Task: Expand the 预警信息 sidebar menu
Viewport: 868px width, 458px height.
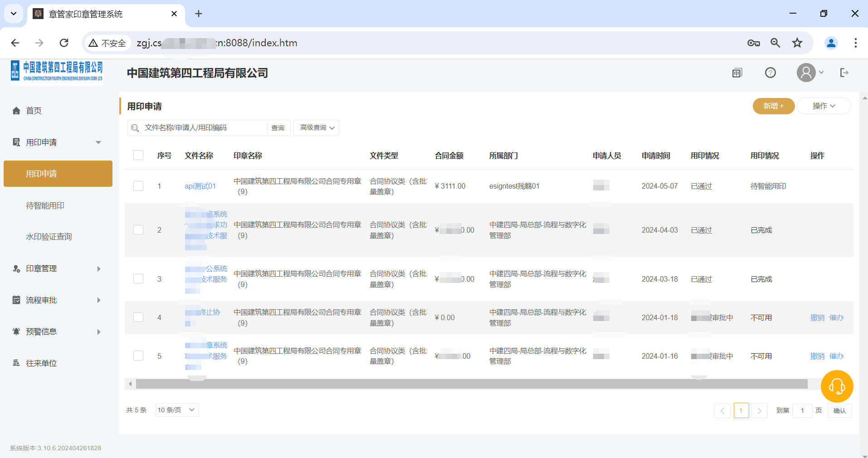Action: (58, 331)
